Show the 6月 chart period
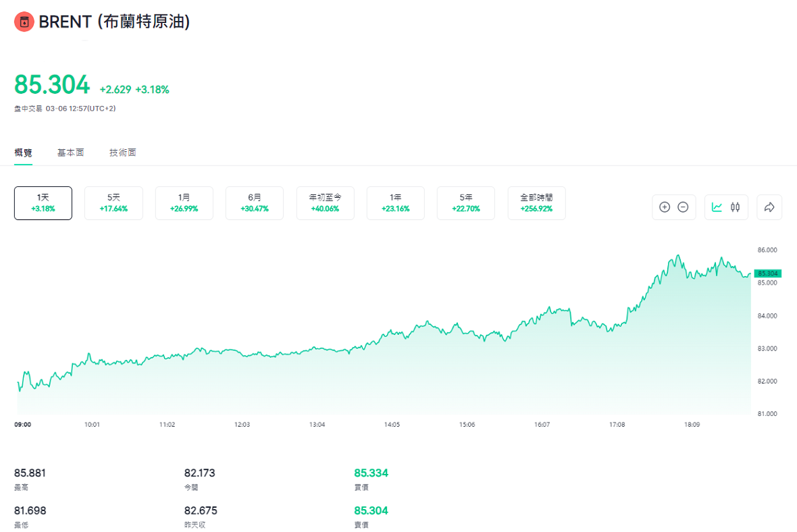 pyautogui.click(x=255, y=203)
